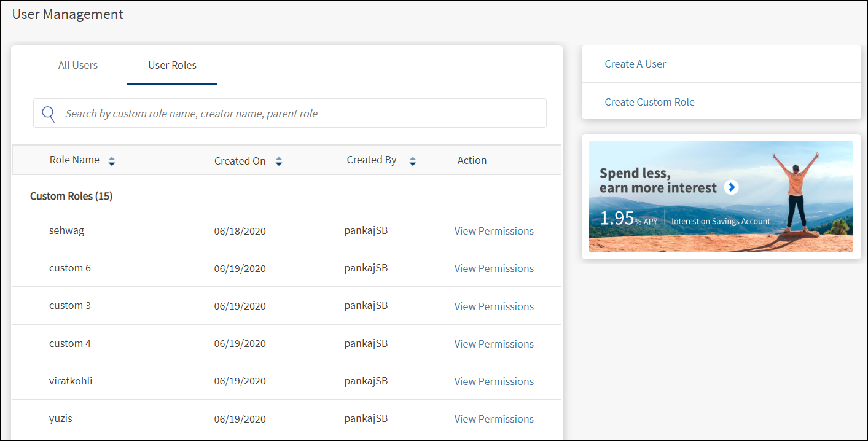Select the sehwag role name
This screenshot has height=441, width=868.
[x=66, y=231]
